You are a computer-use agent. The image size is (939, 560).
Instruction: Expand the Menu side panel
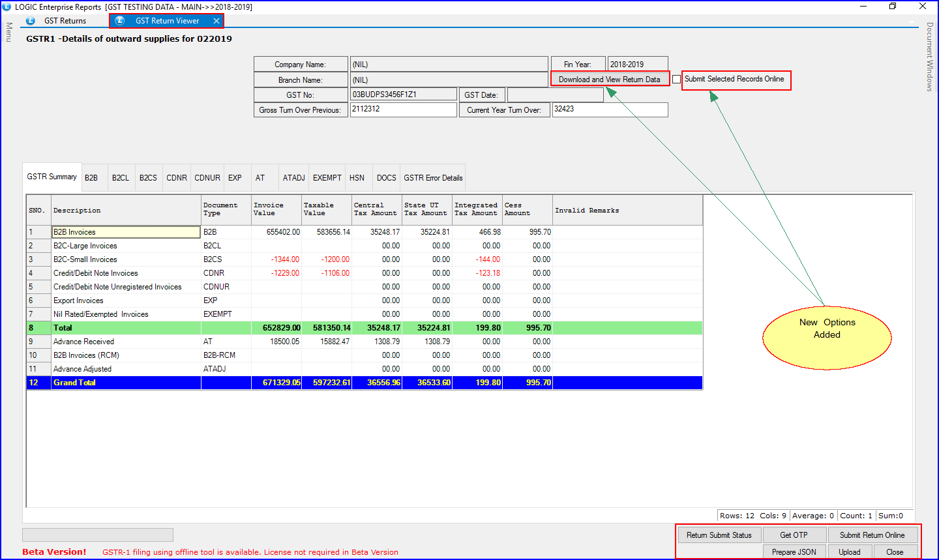[9, 32]
